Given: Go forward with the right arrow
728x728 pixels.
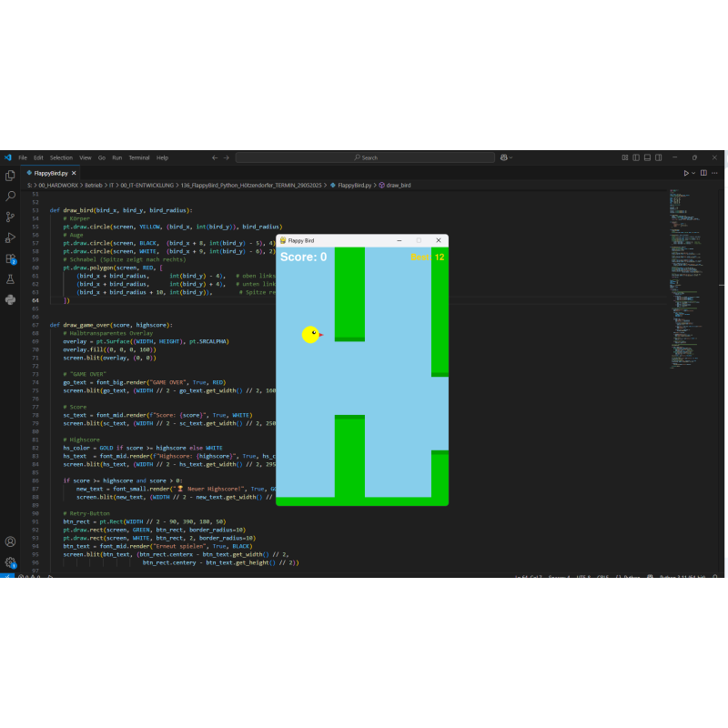Looking at the screenshot, I should [x=226, y=157].
